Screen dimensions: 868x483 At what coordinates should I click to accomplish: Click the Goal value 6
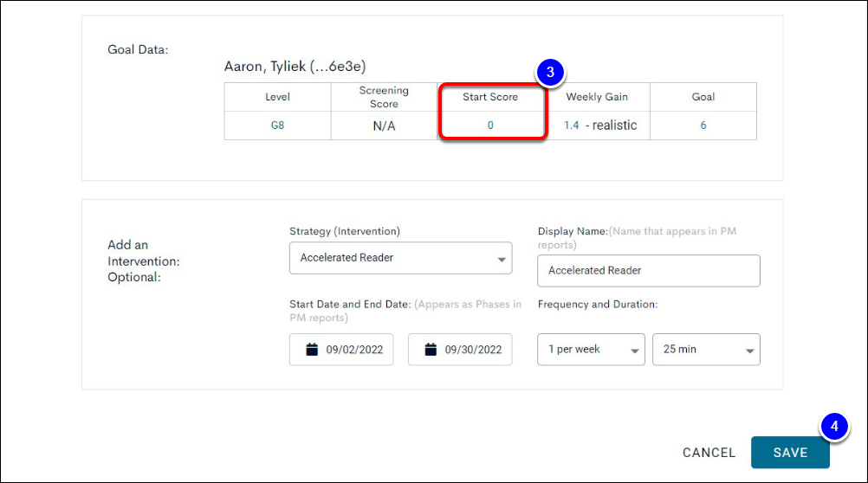pos(703,125)
